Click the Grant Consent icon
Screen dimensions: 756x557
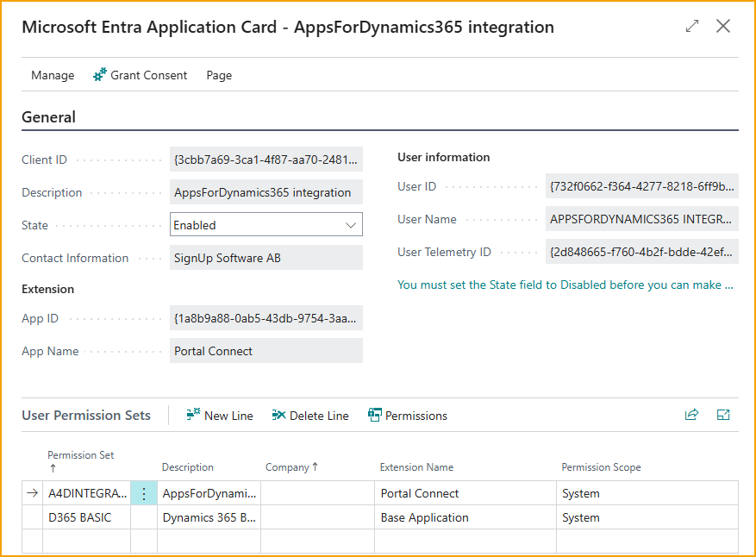(x=100, y=75)
